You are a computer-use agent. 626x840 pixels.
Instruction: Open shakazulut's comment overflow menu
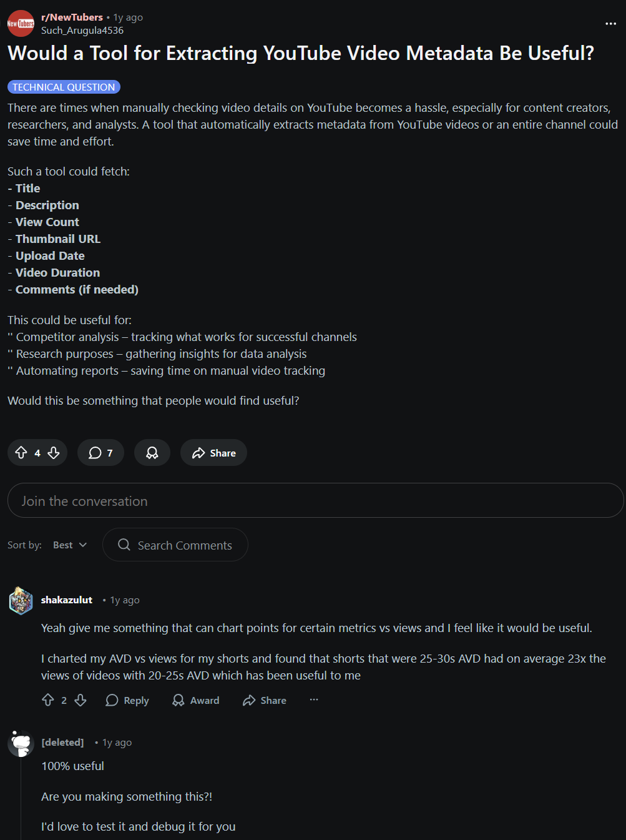313,700
